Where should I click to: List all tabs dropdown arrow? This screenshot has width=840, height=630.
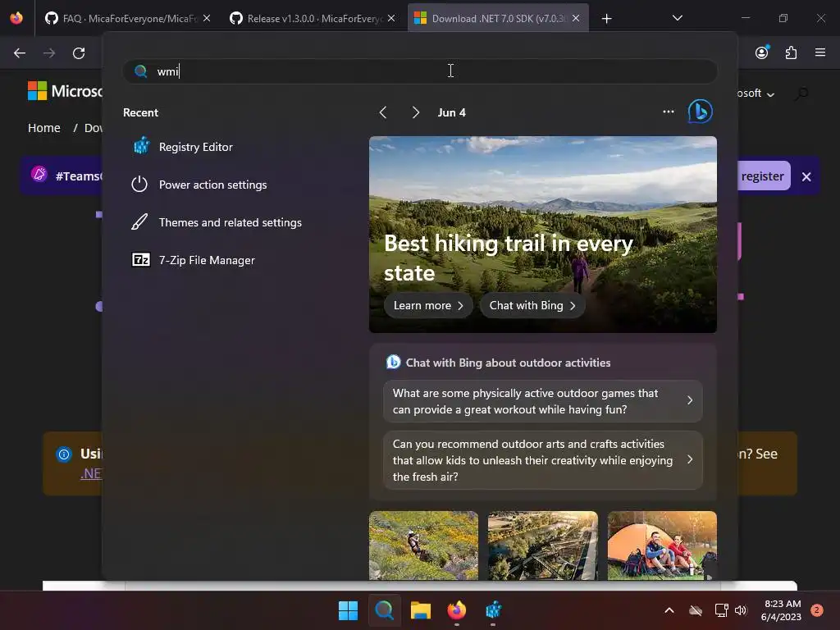pyautogui.click(x=677, y=18)
